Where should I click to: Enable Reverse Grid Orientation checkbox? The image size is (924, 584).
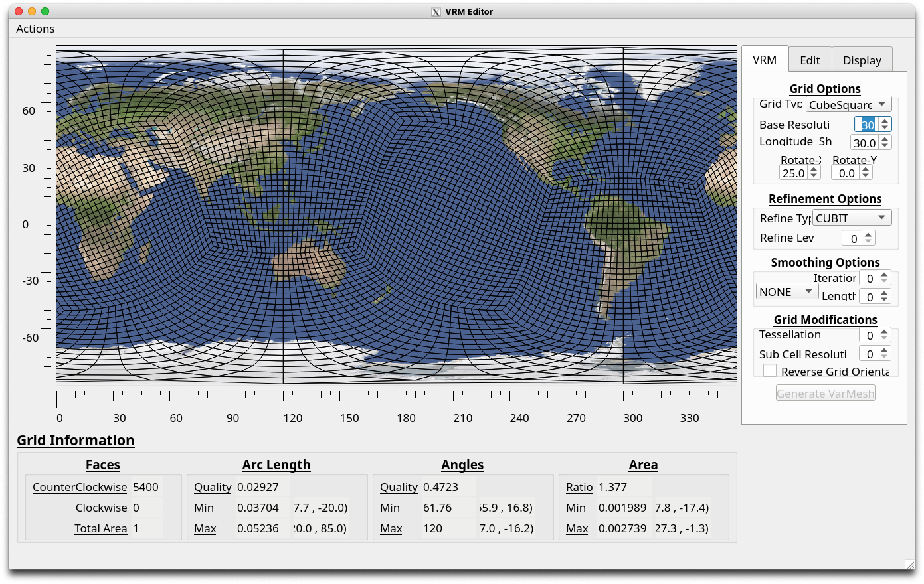pos(769,370)
